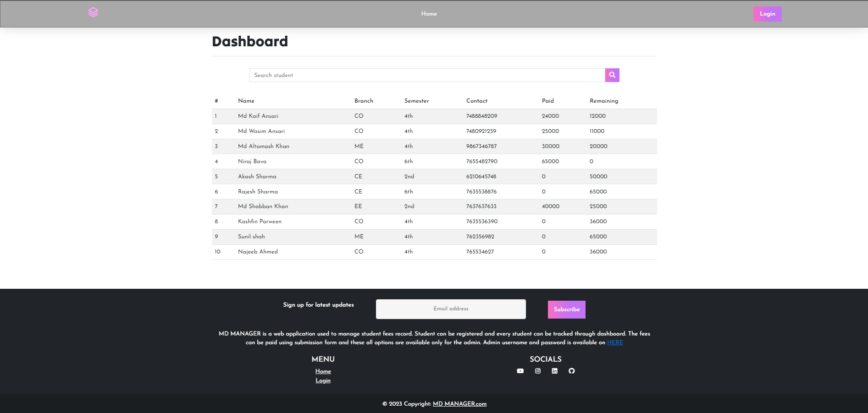
Task: Click the Name column header
Action: (246, 101)
